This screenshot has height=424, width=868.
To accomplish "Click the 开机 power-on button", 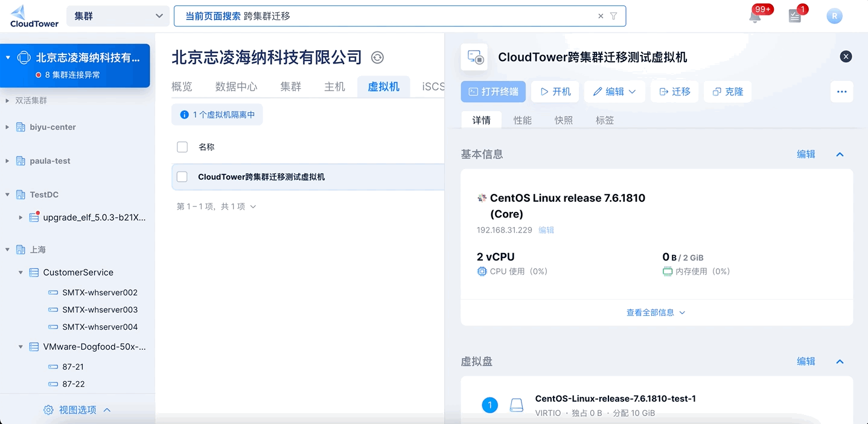I will pyautogui.click(x=555, y=92).
